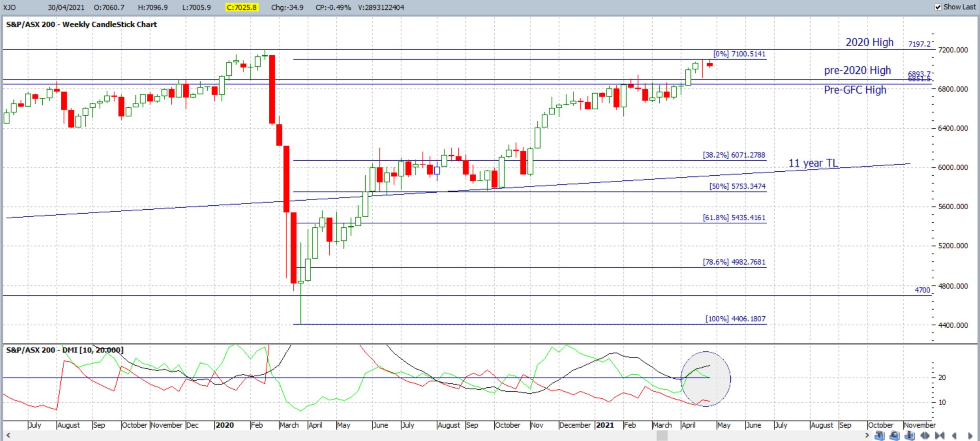Click the high price H:7096.9
The image size is (980, 441).
(152, 7)
